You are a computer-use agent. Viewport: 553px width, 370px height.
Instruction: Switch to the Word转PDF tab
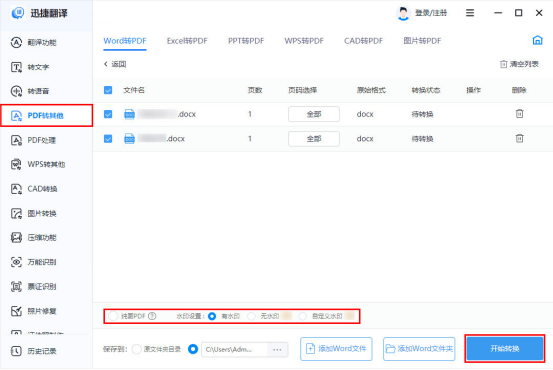[125, 41]
